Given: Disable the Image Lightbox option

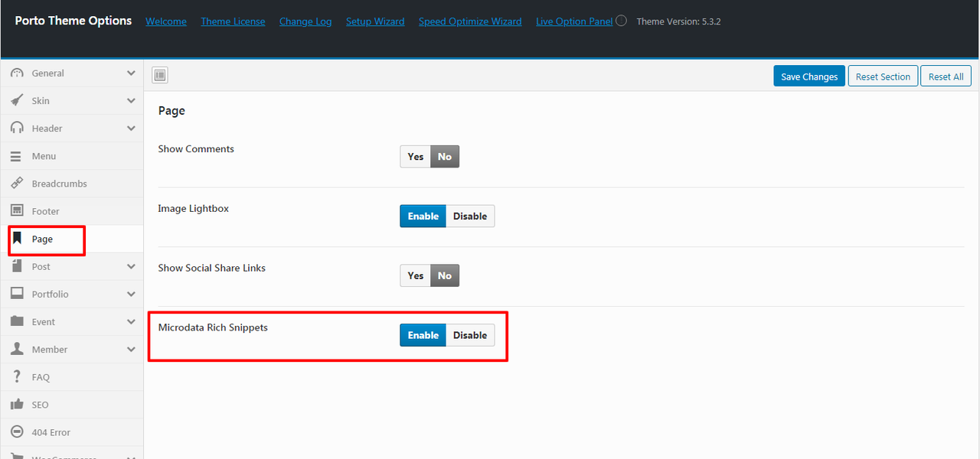Looking at the screenshot, I should (470, 216).
